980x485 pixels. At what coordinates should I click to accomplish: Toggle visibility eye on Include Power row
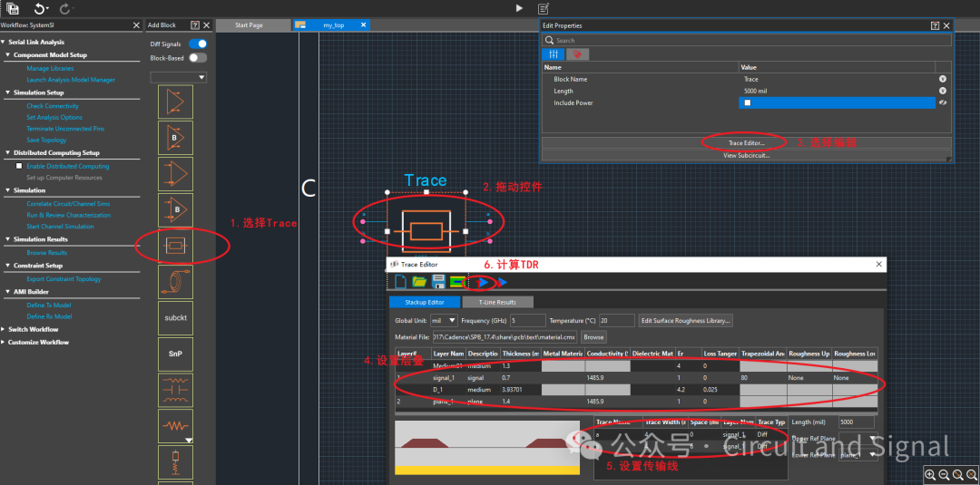tap(942, 103)
